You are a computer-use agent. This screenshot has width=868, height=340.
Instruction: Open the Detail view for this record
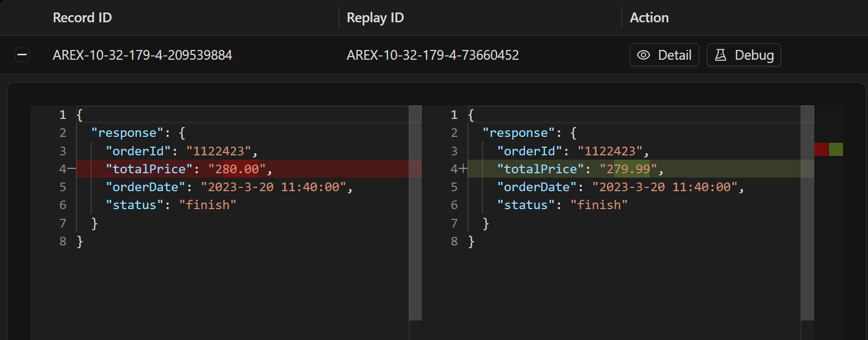[664, 55]
